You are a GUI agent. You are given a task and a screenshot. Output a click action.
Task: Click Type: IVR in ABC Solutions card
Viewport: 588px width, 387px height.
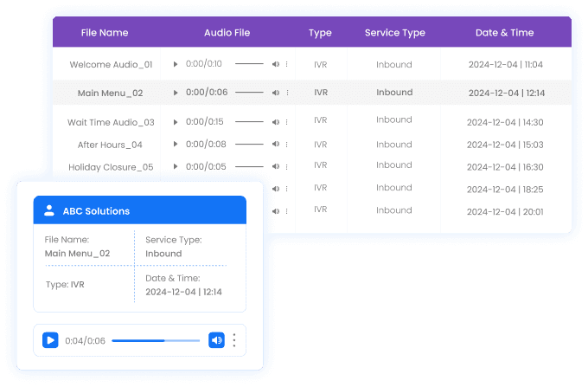(65, 285)
